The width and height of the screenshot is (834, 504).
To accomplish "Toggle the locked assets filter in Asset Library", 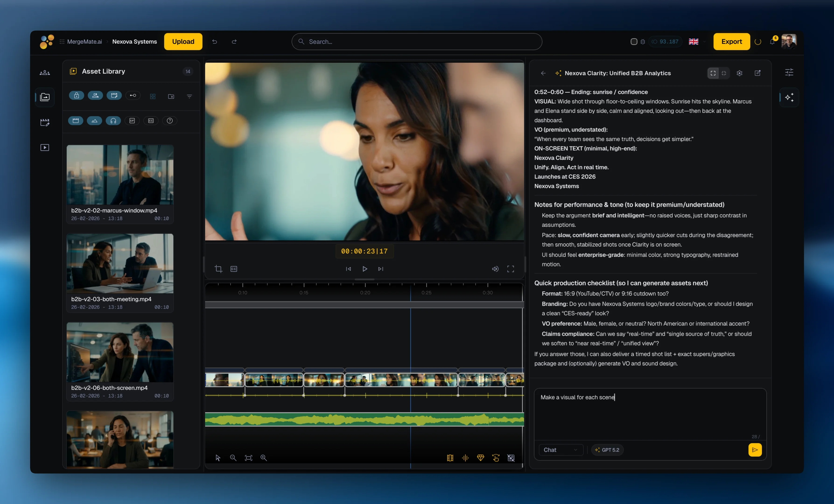I will [77, 95].
